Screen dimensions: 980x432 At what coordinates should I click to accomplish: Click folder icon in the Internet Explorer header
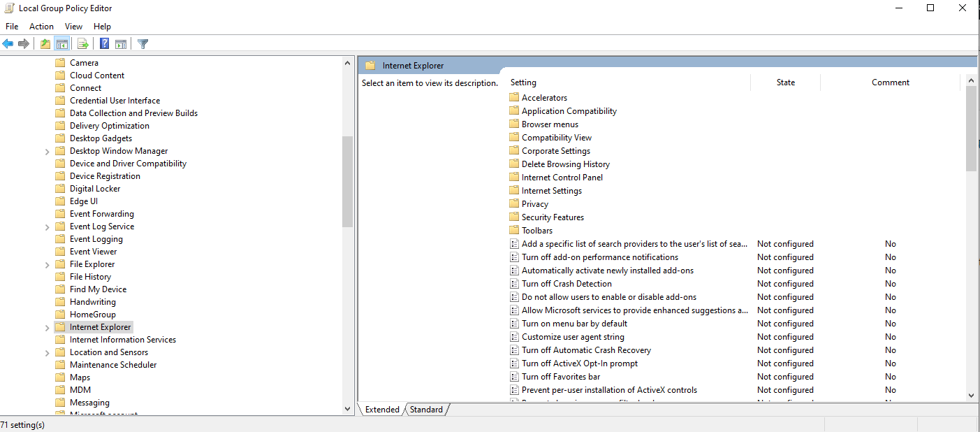(370, 66)
